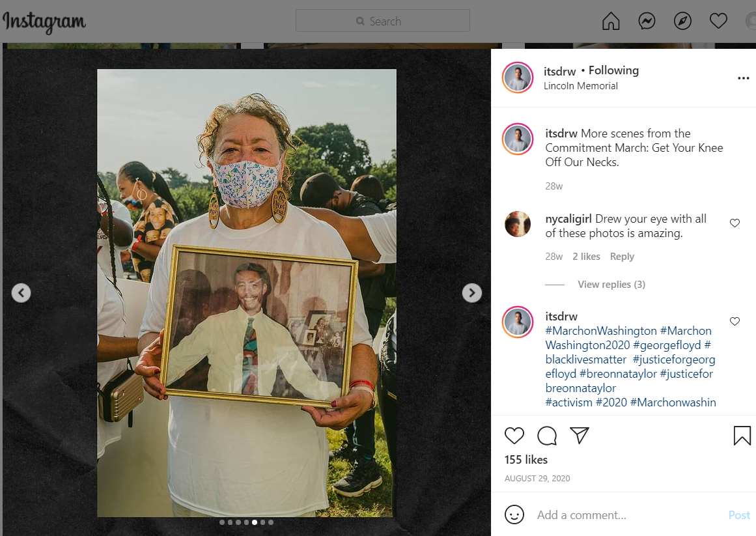Image resolution: width=756 pixels, height=536 pixels.
Task: Go to next photo in carousel
Action: 471,293
